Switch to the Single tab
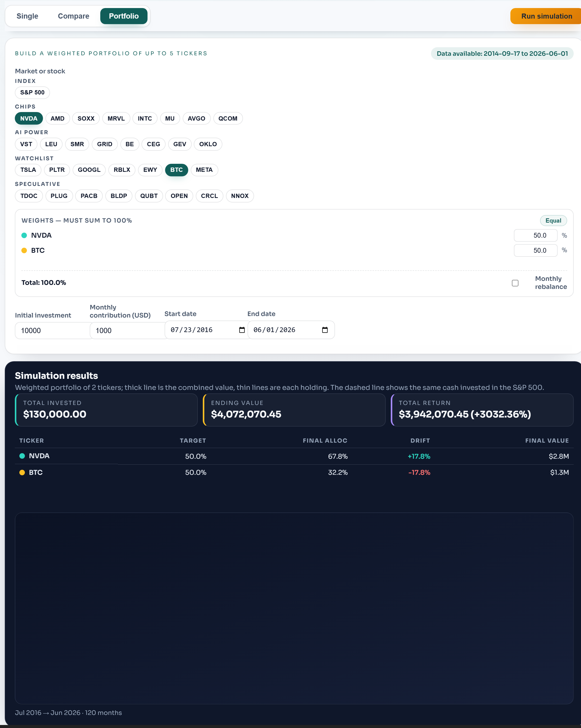Screen dimensions: 581x728 pos(27,16)
